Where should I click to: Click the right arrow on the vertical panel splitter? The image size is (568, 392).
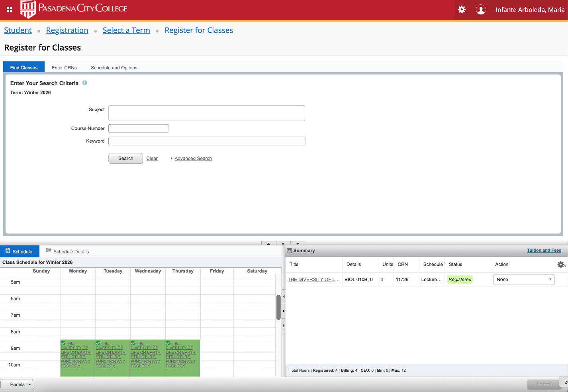point(284,325)
